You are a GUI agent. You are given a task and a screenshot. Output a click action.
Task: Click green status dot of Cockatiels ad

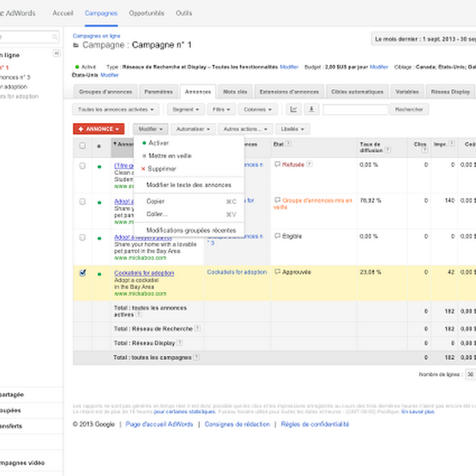point(99,274)
